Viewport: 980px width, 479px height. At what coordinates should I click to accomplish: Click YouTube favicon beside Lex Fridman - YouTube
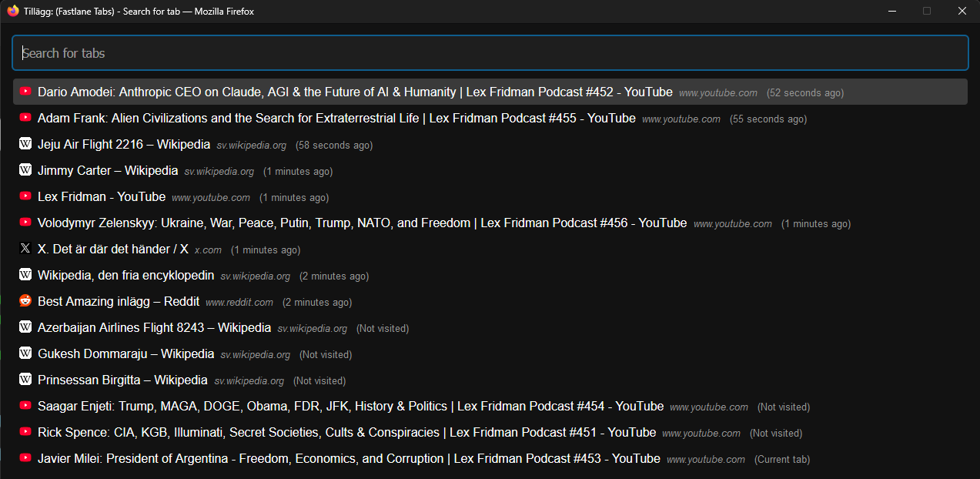(25, 196)
